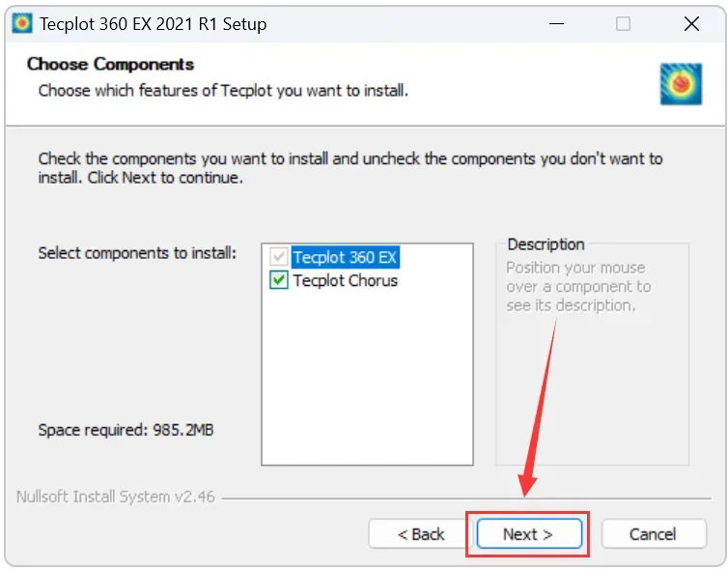Click the Description group label
This screenshot has height=570, width=728.
(x=546, y=243)
